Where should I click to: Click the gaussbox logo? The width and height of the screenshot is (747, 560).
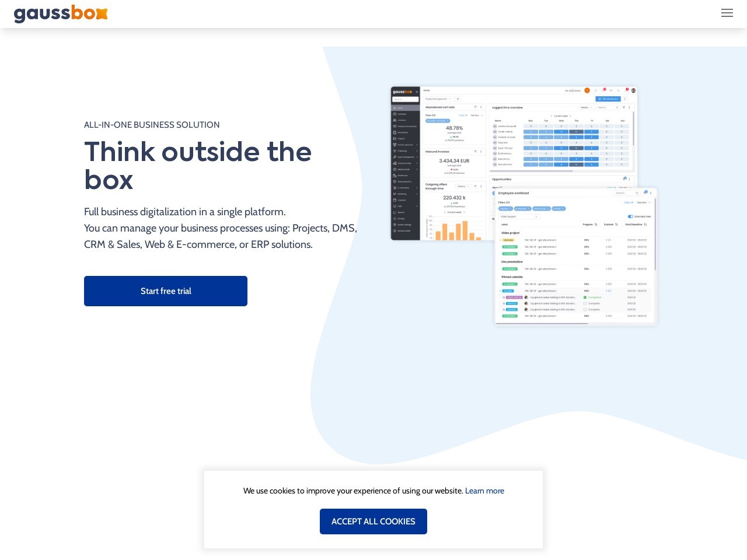(61, 13)
